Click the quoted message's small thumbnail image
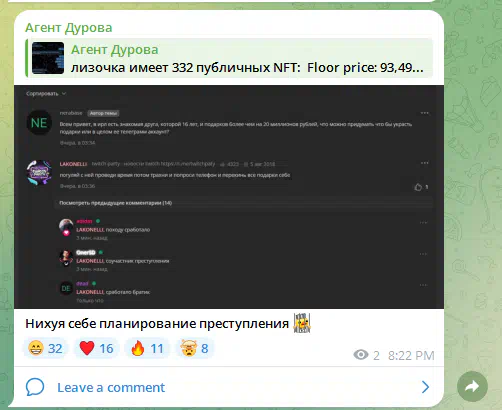Image resolution: width=502 pixels, height=410 pixels. 48,58
